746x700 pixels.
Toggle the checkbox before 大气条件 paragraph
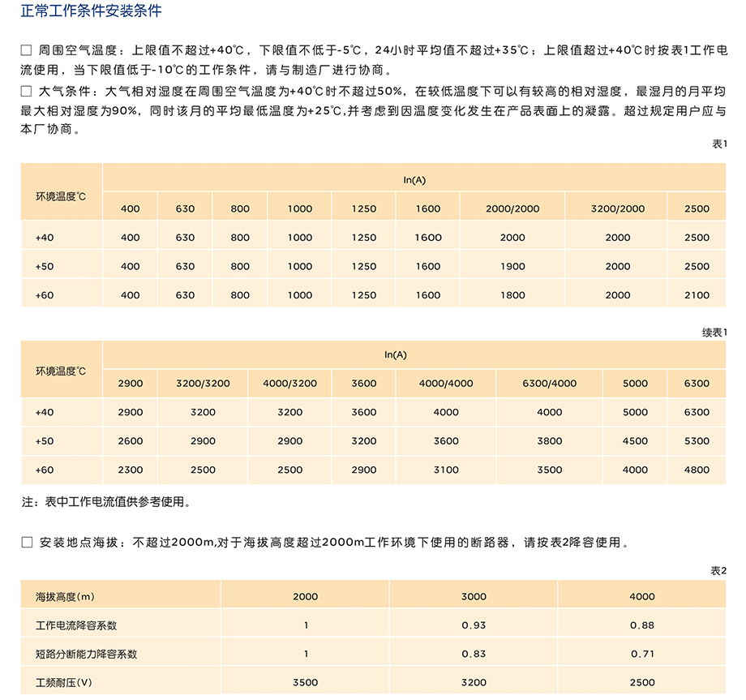pyautogui.click(x=26, y=92)
